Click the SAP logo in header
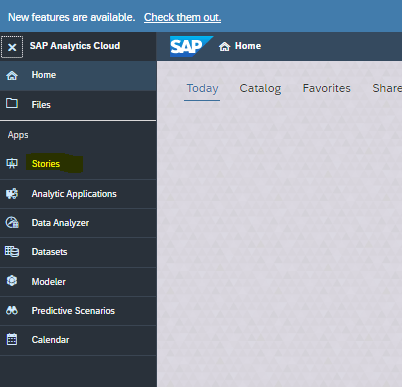This screenshot has width=402, height=387. coord(191,46)
